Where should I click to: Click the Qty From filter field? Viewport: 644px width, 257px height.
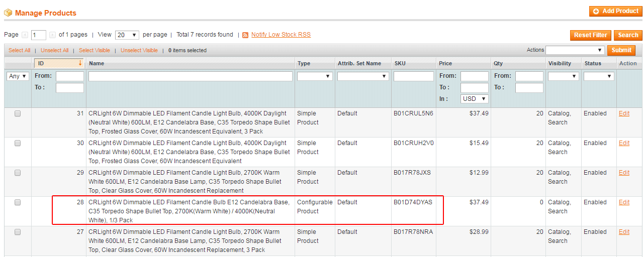(529, 76)
